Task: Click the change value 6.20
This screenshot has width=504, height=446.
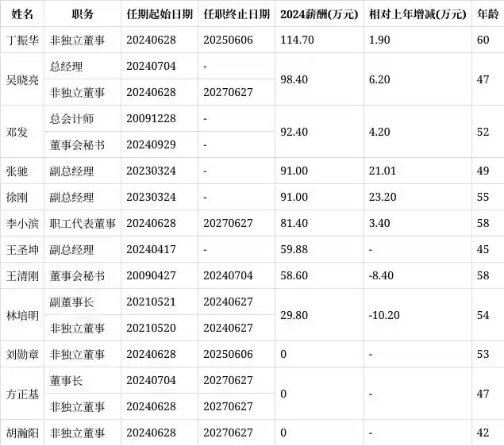Action: pyautogui.click(x=379, y=79)
